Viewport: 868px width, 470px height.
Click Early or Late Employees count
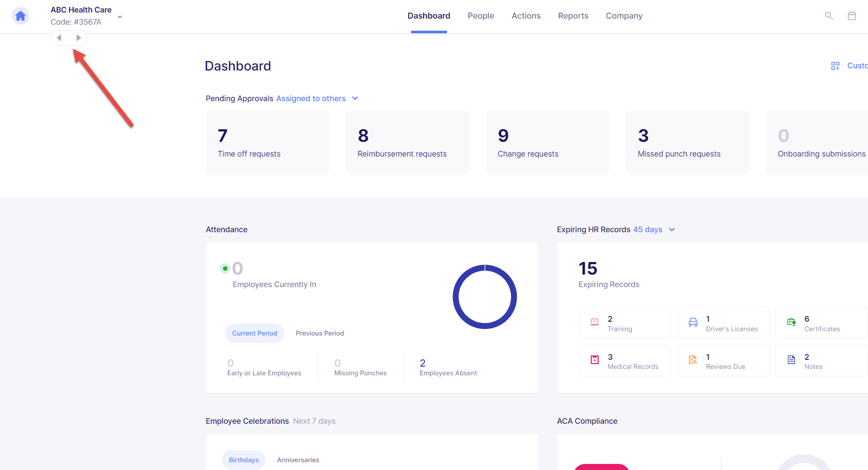coord(230,363)
